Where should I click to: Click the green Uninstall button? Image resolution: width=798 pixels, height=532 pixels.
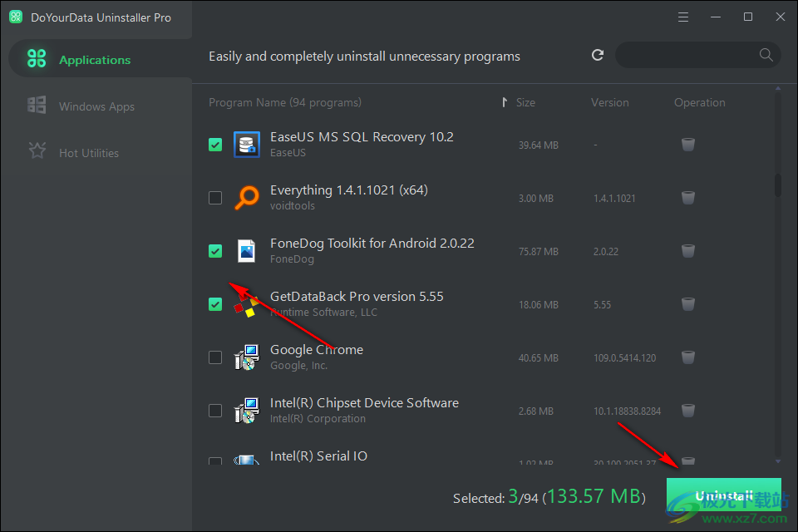724,495
